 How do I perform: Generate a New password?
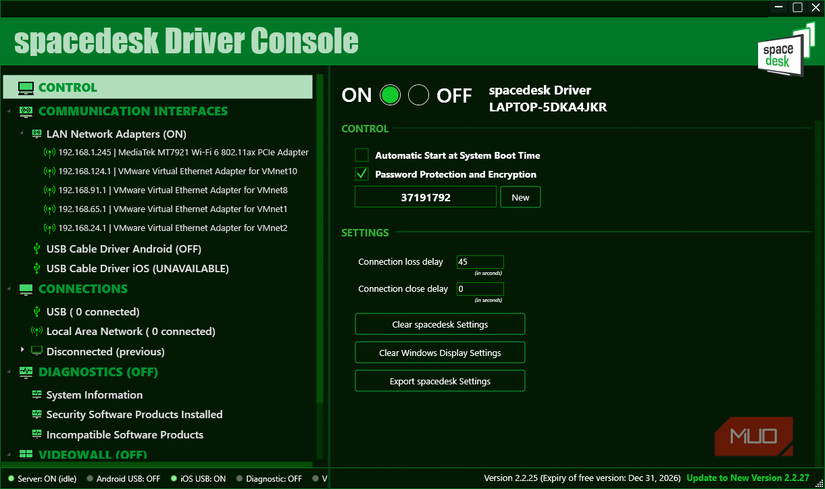pos(520,197)
